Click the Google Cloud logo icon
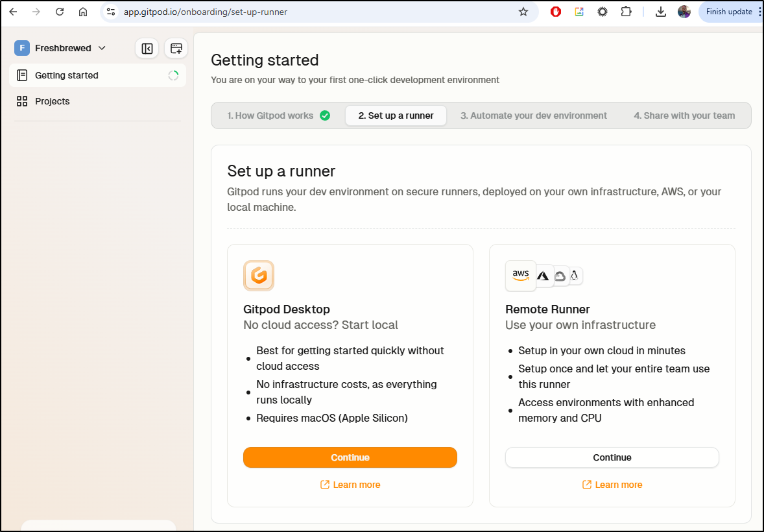This screenshot has height=532, width=764. (560, 276)
